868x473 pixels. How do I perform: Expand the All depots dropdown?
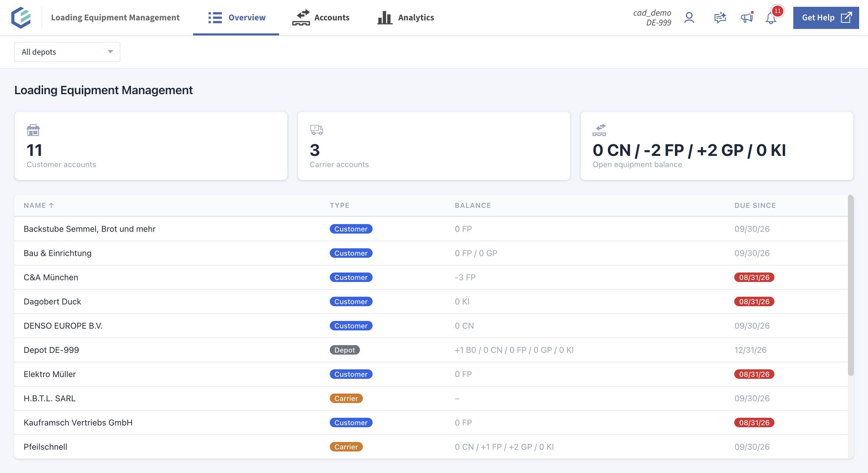tap(67, 52)
